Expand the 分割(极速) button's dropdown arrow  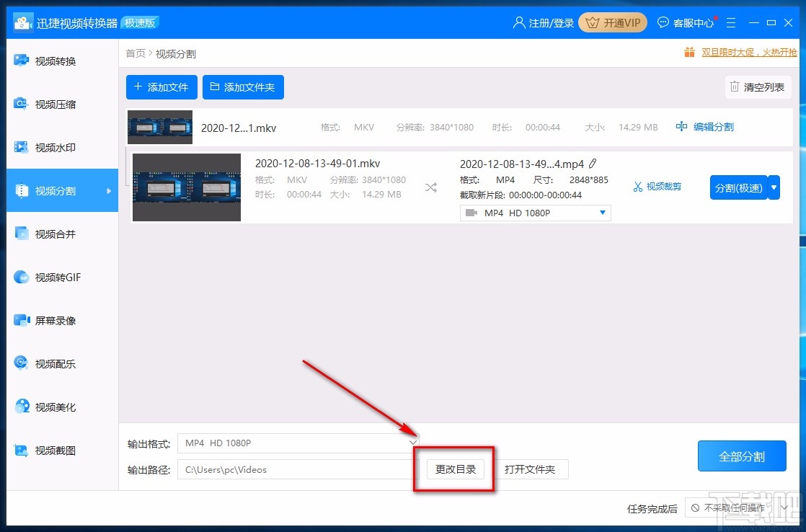tap(773, 186)
